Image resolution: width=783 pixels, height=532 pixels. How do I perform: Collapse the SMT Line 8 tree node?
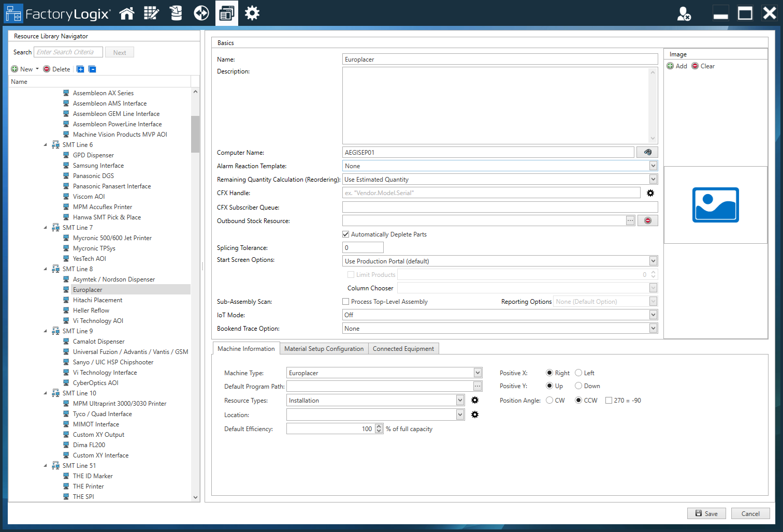46,269
